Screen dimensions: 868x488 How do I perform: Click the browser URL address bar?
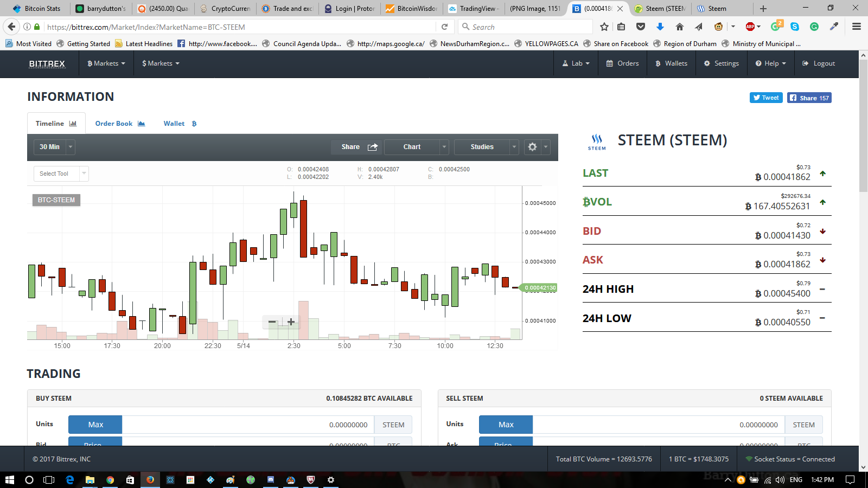tap(239, 27)
